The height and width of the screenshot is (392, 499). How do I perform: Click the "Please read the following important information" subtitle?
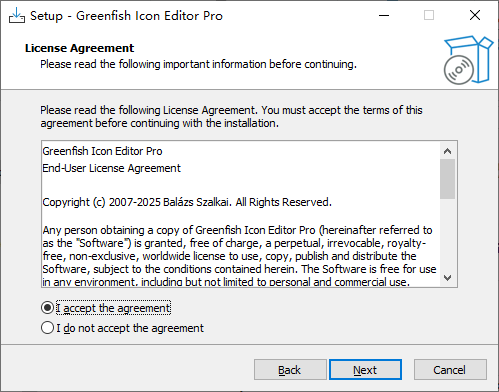198,64
